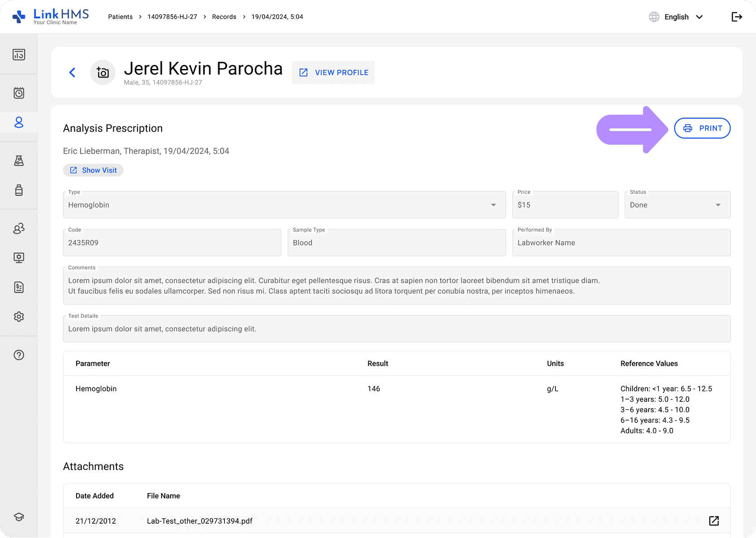This screenshot has width=756, height=538.
Task: Navigate to the Records breadcrumb
Action: click(224, 17)
